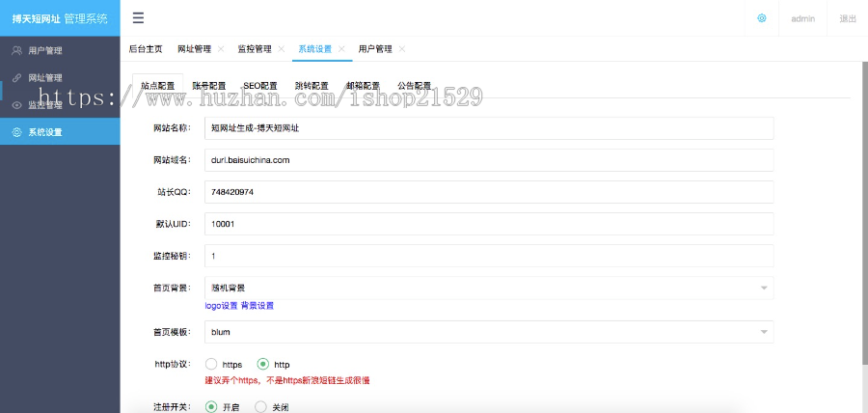Click the admin account menu
This screenshot has width=868, height=413.
802,18
